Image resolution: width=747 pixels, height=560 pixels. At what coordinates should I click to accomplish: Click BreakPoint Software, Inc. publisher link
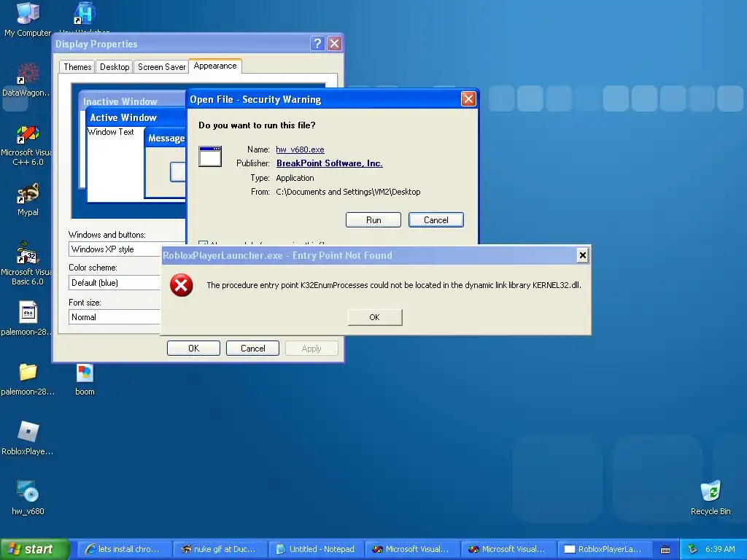click(x=330, y=163)
